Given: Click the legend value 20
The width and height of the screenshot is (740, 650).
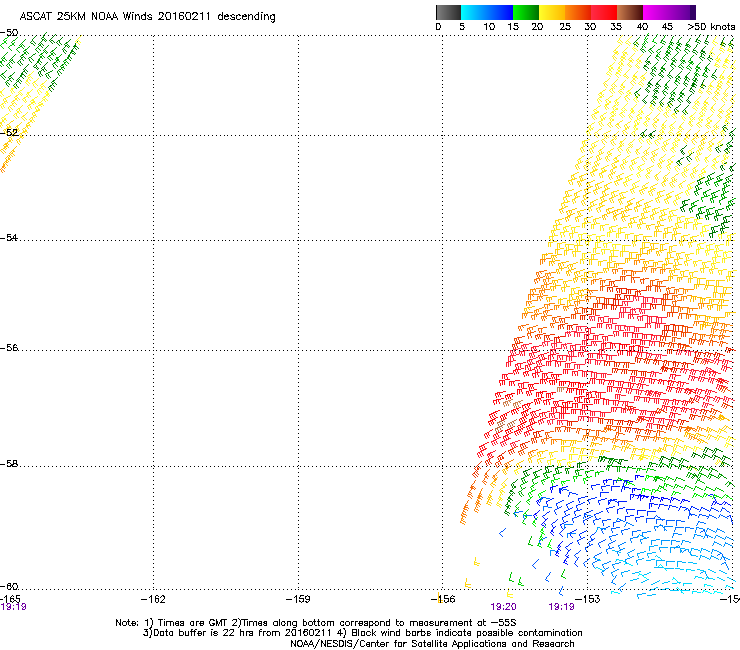Looking at the screenshot, I should tap(537, 27).
